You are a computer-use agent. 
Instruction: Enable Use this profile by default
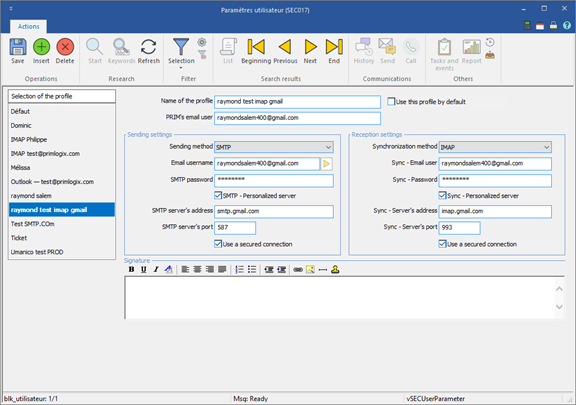[391, 101]
